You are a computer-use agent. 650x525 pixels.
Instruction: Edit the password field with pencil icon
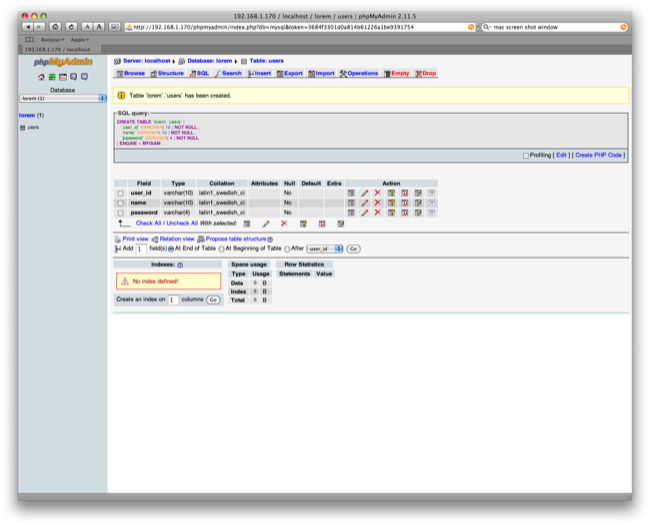coord(364,213)
